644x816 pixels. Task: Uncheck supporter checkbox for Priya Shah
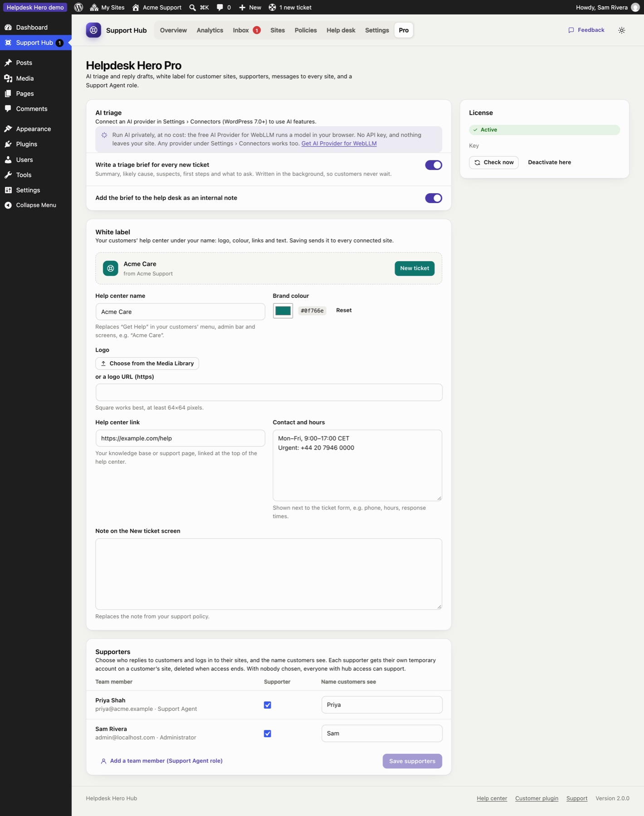[x=268, y=705]
